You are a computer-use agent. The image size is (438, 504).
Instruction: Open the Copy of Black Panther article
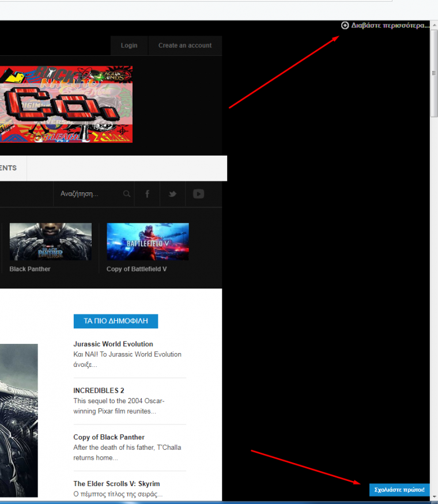coord(109,437)
